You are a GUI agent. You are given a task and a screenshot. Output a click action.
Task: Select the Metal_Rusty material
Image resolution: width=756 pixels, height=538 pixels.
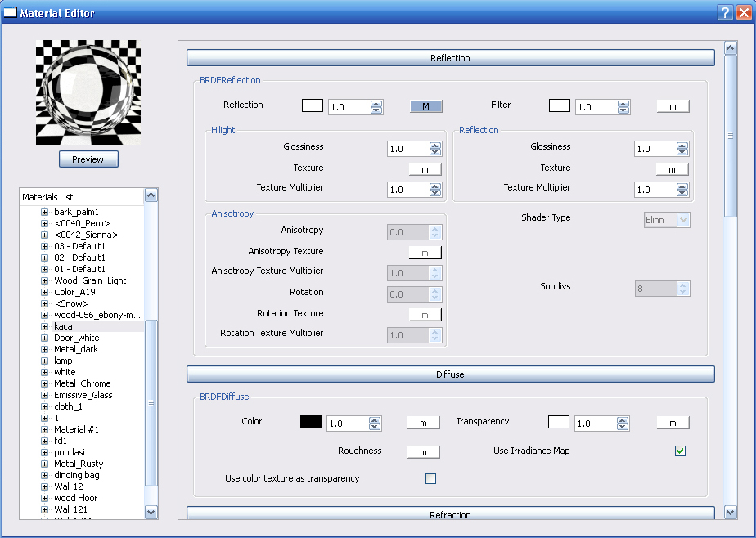[x=79, y=464]
